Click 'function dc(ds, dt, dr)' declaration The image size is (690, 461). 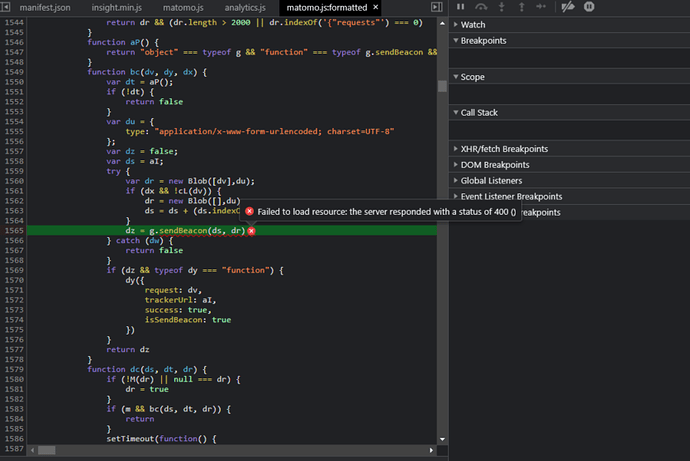pos(147,369)
